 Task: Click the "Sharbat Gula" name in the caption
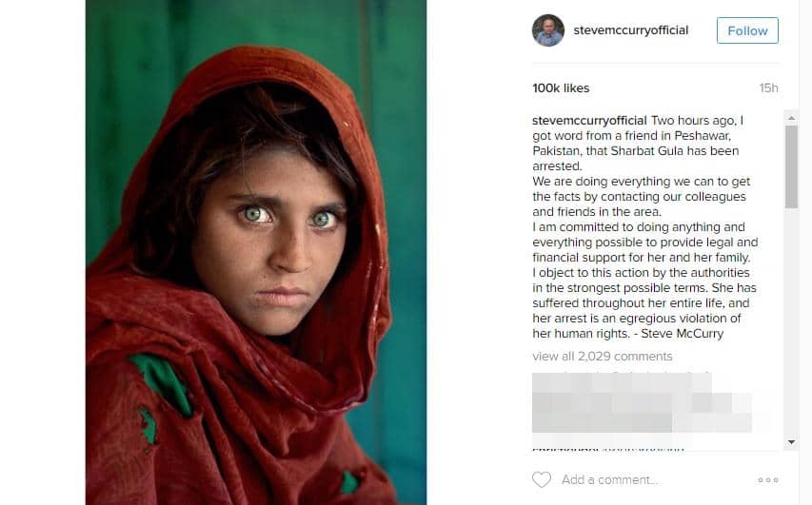[x=700, y=151]
